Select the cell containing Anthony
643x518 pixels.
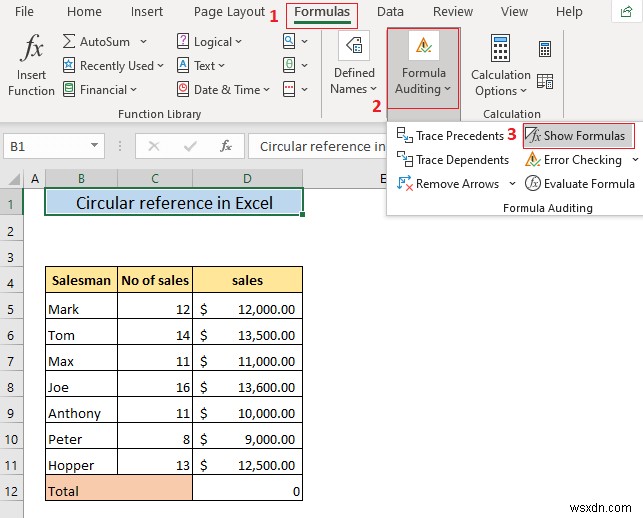pyautogui.click(x=81, y=410)
